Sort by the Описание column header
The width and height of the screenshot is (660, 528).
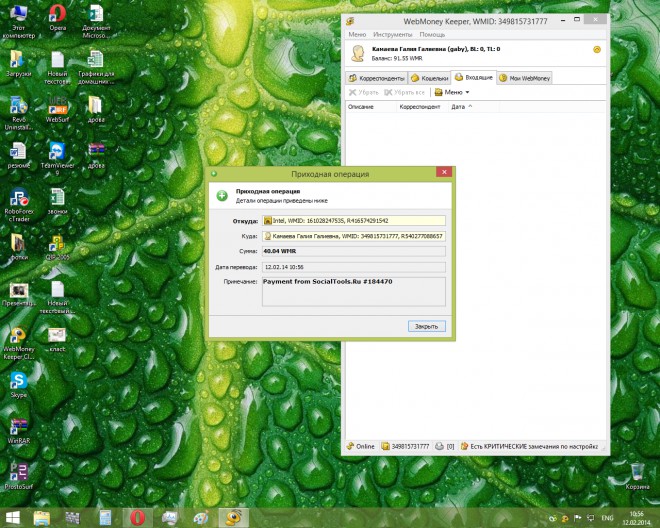[x=371, y=107]
